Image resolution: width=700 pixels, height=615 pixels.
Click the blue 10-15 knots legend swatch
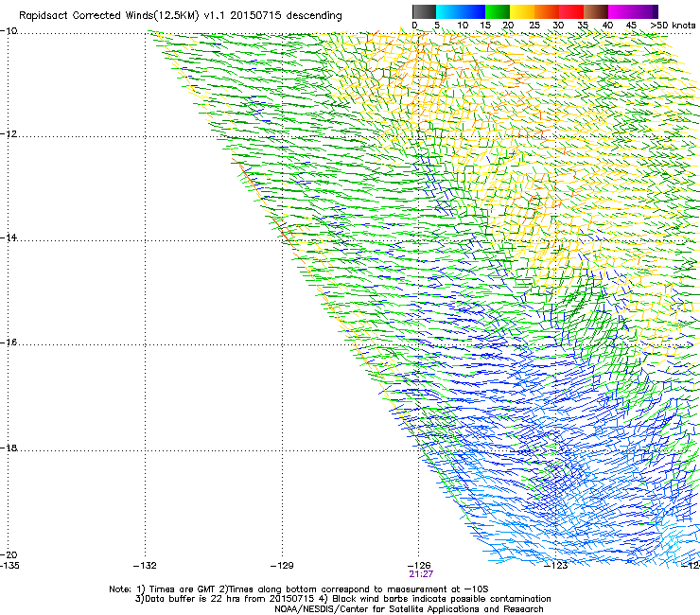[x=473, y=11]
